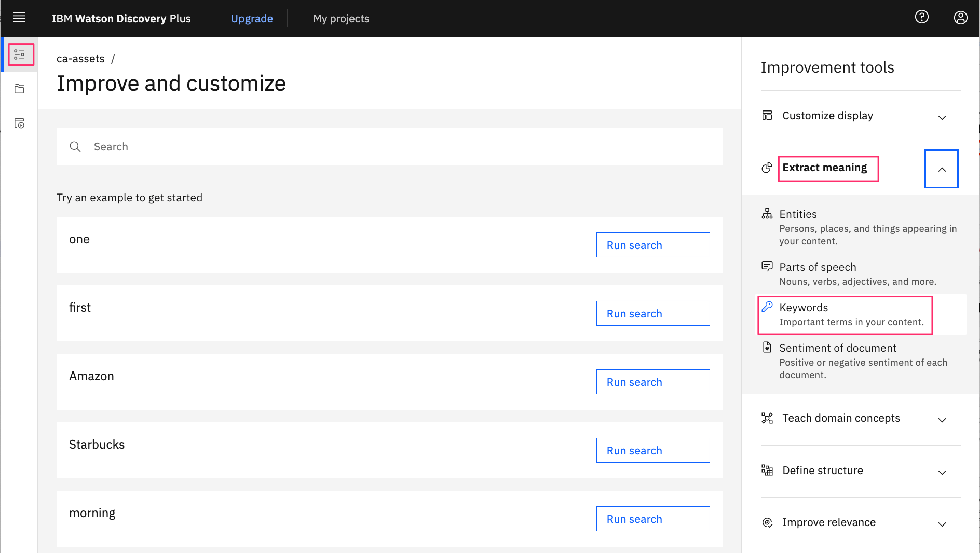980x553 pixels.
Task: Open Sentiment of document option
Action: (x=861, y=361)
